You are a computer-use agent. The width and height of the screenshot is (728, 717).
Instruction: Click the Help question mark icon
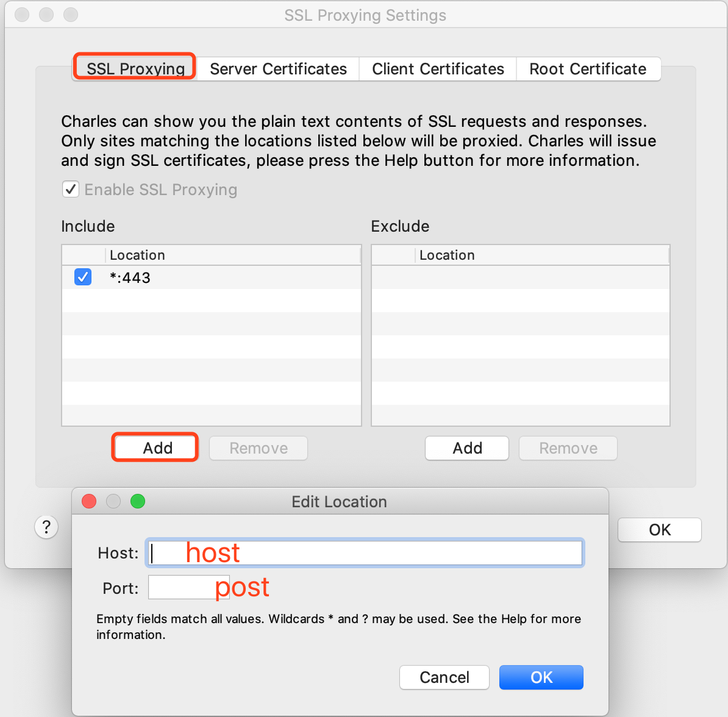coord(46,527)
